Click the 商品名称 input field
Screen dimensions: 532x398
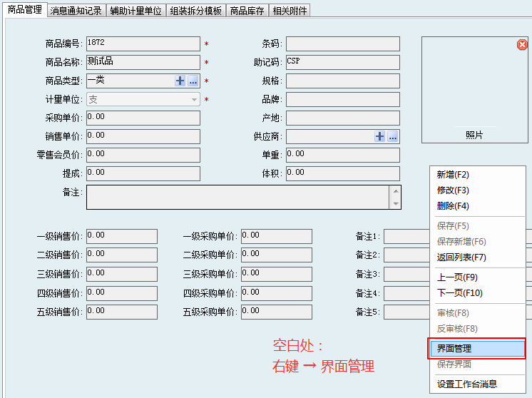pos(143,63)
